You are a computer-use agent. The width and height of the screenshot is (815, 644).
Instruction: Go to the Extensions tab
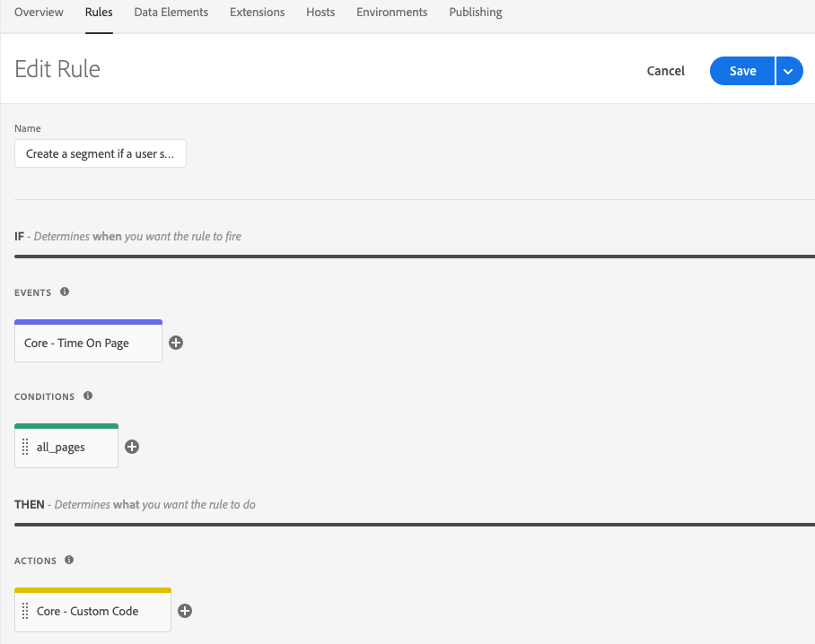258,12
